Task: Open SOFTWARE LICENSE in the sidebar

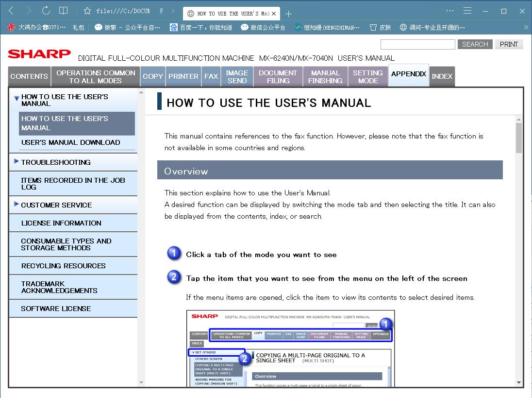Action: tap(73, 309)
